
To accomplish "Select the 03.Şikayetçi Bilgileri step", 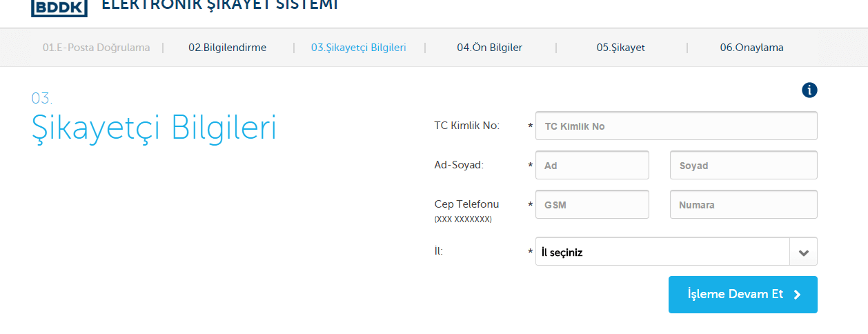I will click(x=358, y=48).
